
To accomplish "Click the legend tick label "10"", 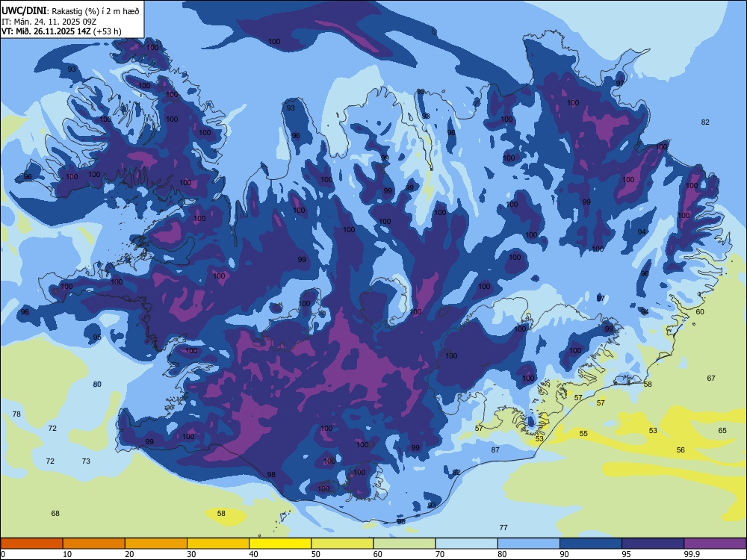I will coord(67,554).
